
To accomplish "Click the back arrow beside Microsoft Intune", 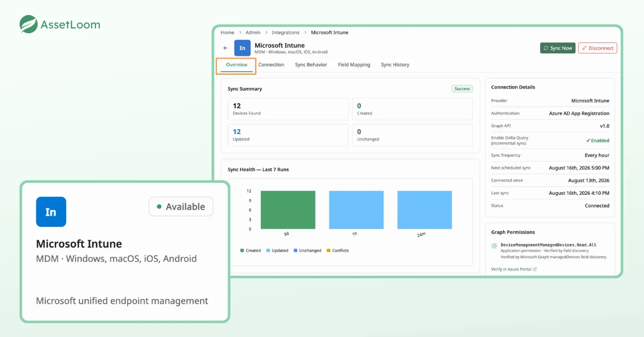I will tap(225, 48).
